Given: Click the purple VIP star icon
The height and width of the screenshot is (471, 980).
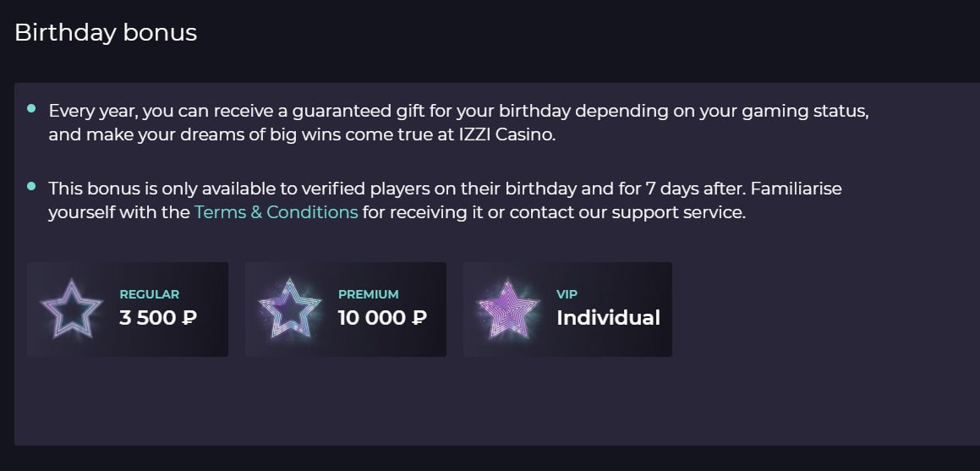Looking at the screenshot, I should point(508,309).
